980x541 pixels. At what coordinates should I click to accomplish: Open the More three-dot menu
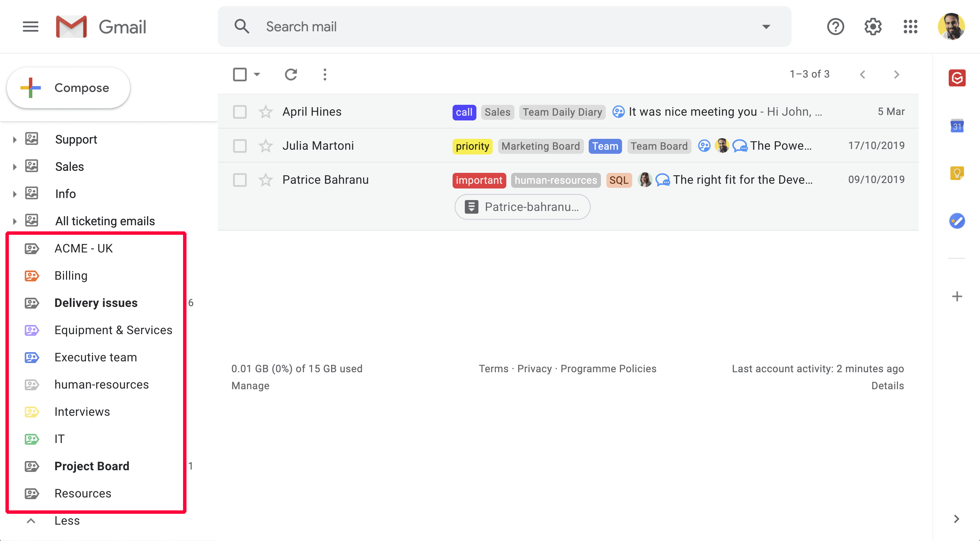point(325,74)
